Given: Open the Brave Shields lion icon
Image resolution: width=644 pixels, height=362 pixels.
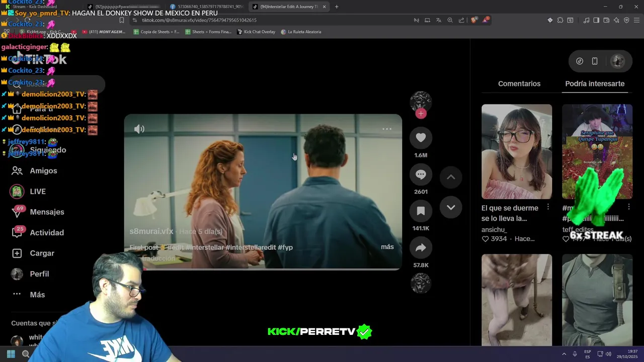Looking at the screenshot, I should 474,20.
